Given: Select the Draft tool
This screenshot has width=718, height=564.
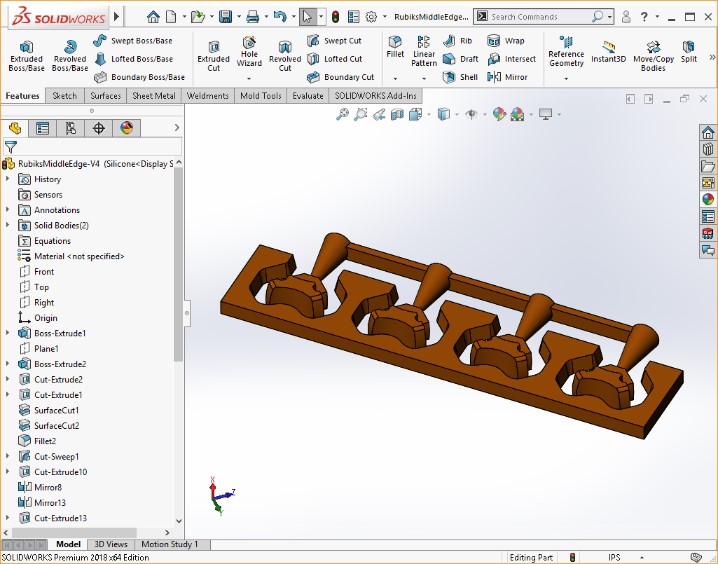Looking at the screenshot, I should pos(461,59).
